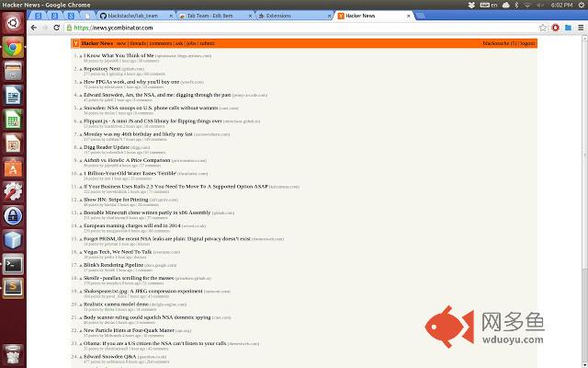Viewport: 588px width, 368px height.
Task: Click the logout link
Action: (527, 43)
